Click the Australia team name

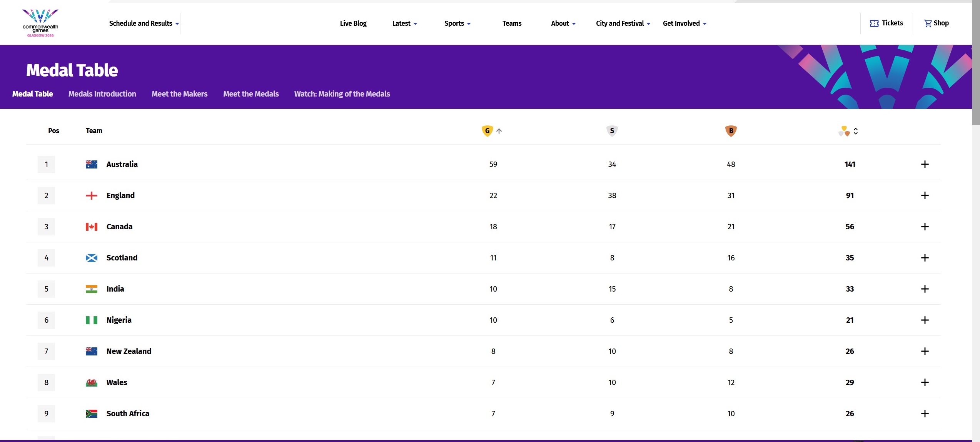coord(122,164)
